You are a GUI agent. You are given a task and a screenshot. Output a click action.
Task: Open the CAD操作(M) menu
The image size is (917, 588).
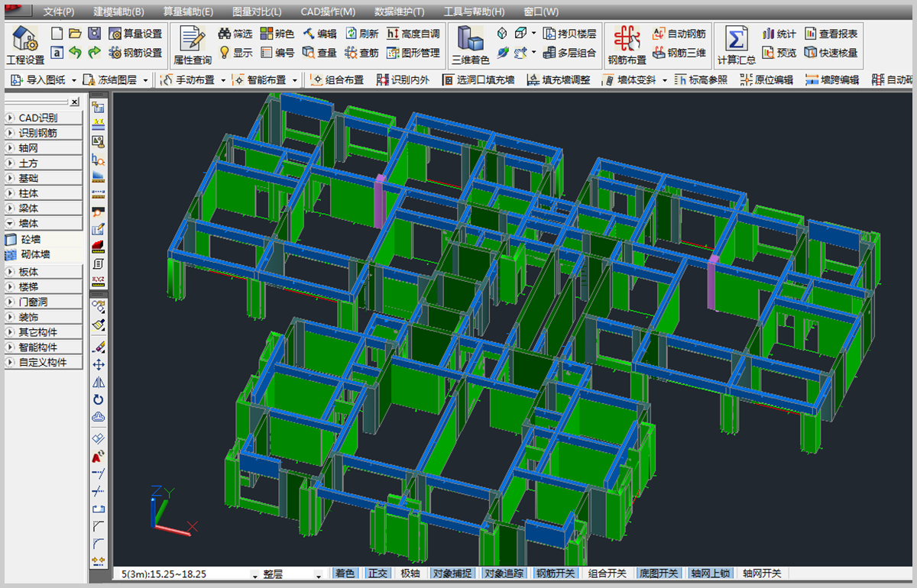[x=327, y=11]
